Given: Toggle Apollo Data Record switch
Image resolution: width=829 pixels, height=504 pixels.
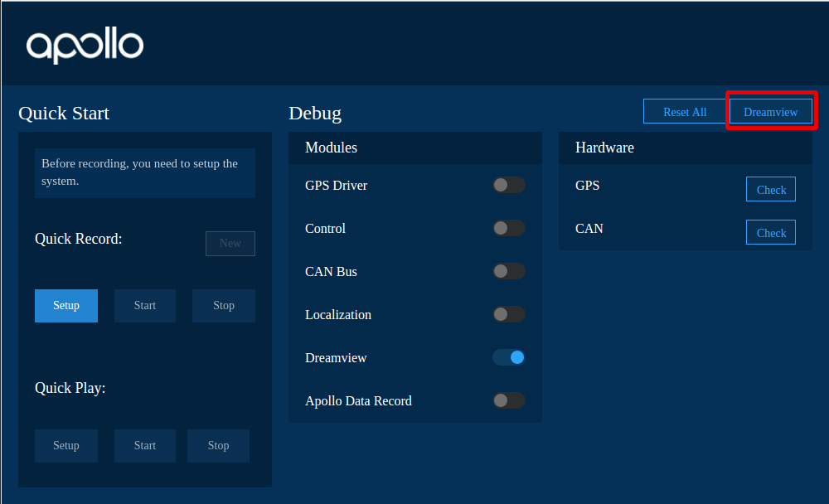Looking at the screenshot, I should (x=509, y=400).
